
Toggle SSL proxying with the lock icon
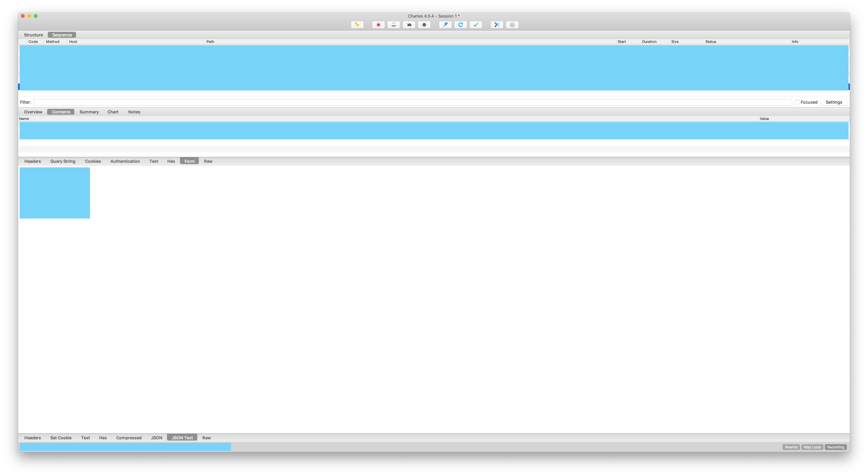point(393,25)
